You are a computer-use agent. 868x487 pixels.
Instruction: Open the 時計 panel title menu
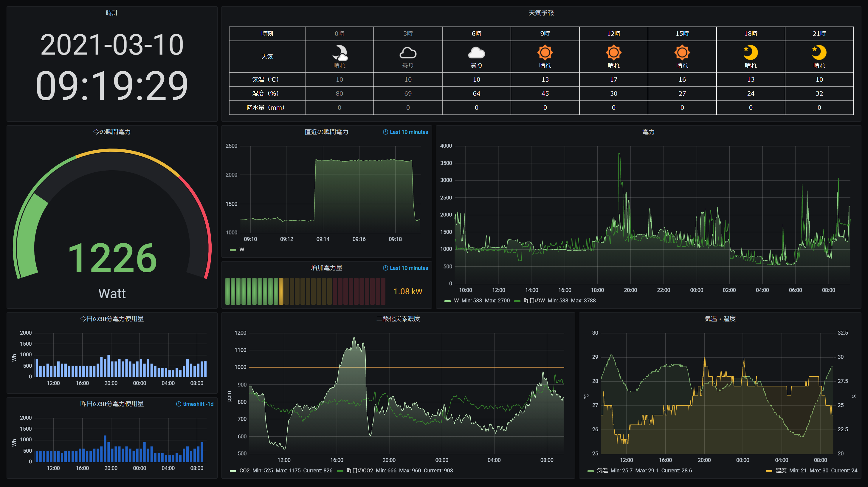[x=111, y=13]
